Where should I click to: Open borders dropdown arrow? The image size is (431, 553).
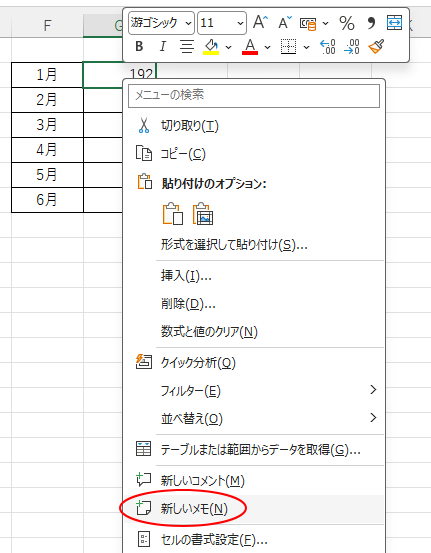[x=306, y=47]
